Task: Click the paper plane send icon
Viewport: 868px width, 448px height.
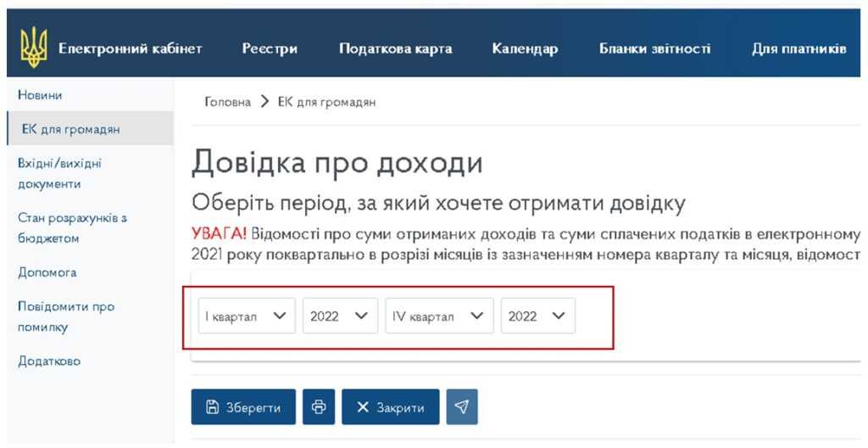Action: tap(462, 407)
